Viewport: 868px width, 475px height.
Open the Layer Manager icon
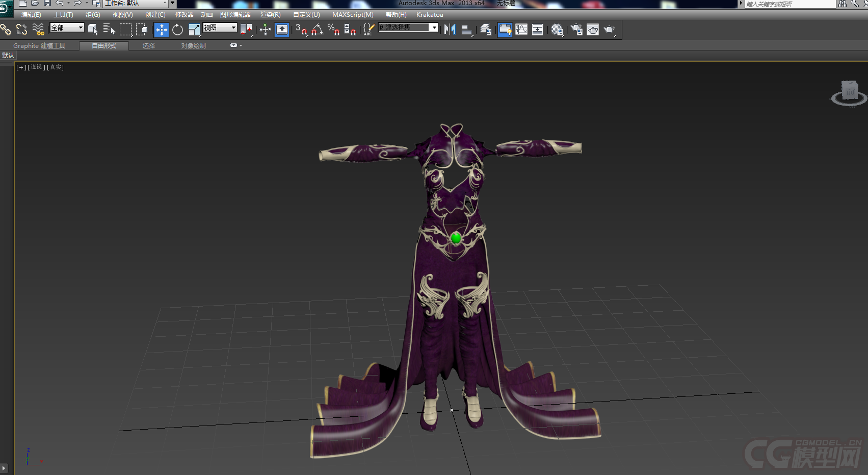pyautogui.click(x=486, y=30)
